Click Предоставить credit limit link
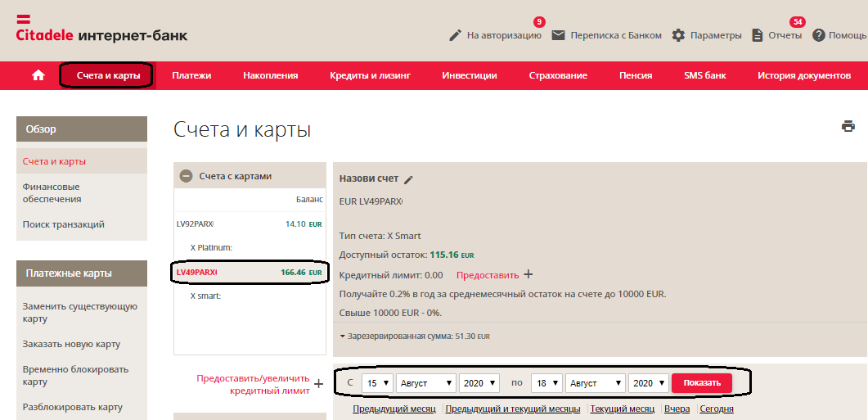Viewport: 868px width, 420px height. 488,275
